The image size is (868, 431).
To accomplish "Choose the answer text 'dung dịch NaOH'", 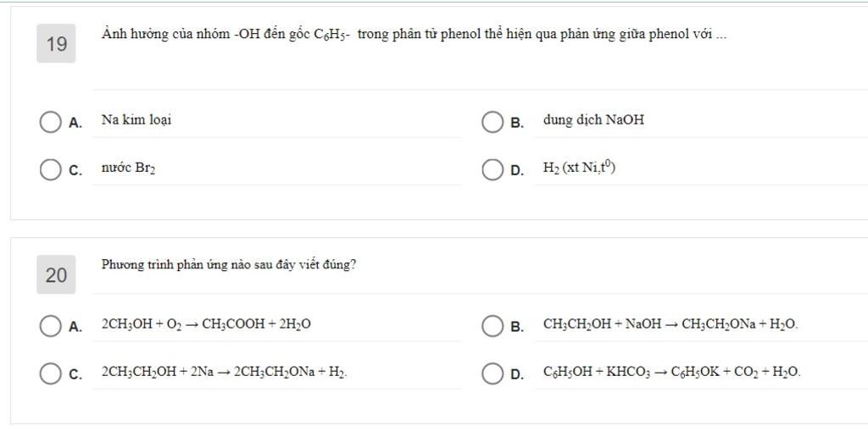I will pyautogui.click(x=593, y=120).
